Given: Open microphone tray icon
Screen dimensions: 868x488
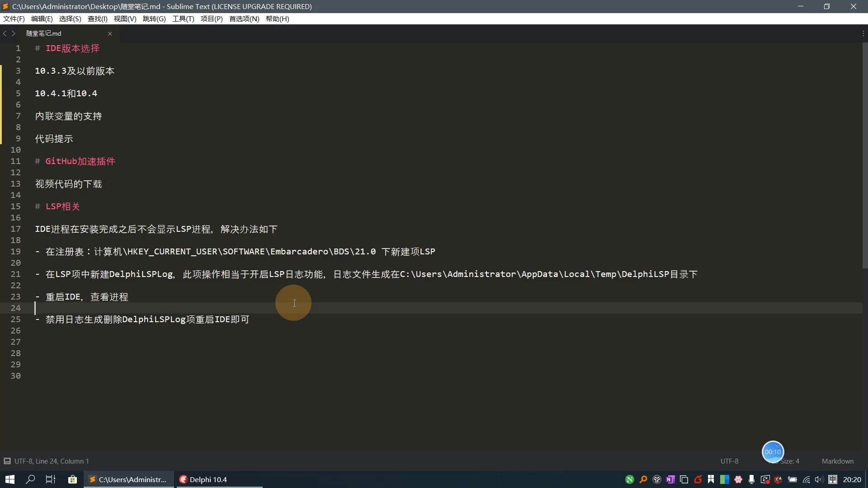Looking at the screenshot, I should click(x=751, y=479).
